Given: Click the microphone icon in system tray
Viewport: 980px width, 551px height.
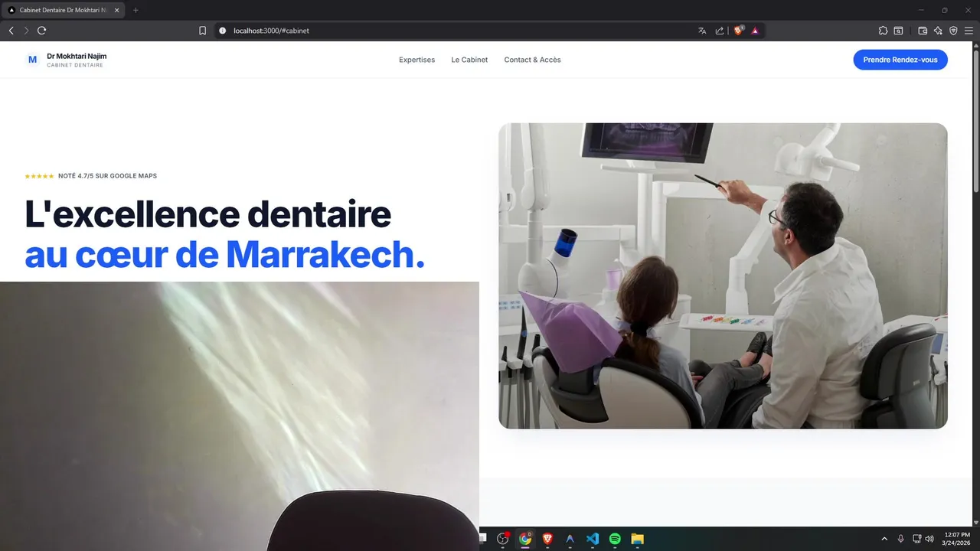Looking at the screenshot, I should tap(901, 539).
